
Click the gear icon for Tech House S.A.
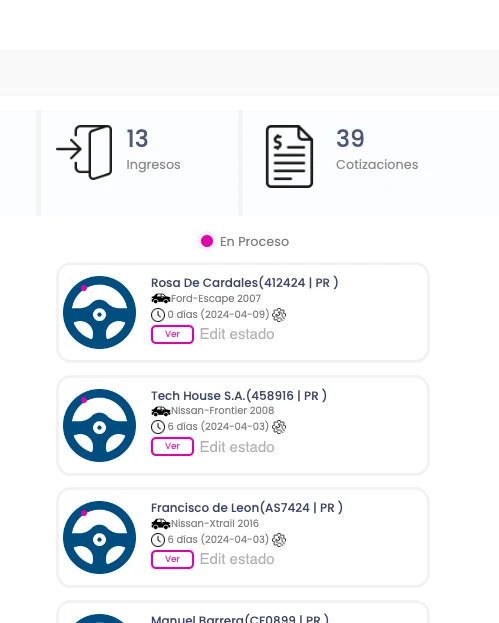[279, 427]
